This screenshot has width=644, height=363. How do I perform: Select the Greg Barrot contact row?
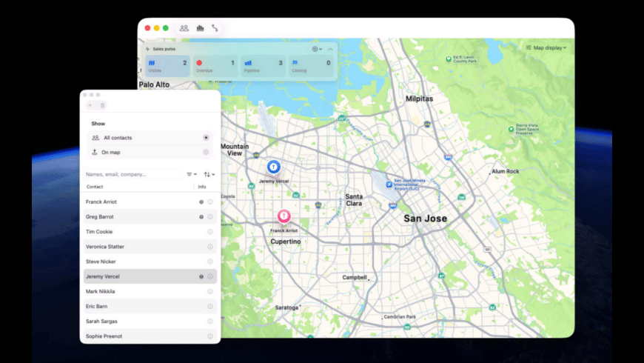[x=150, y=216]
